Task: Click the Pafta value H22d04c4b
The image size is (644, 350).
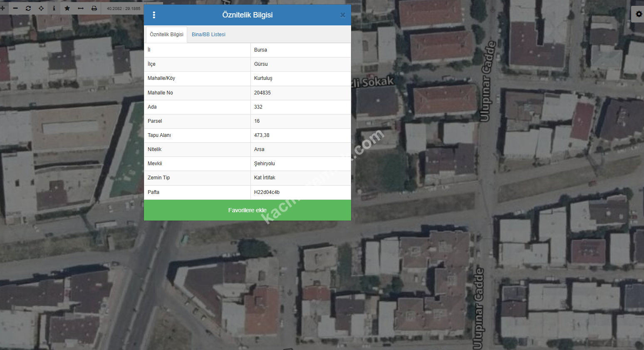Action: tap(267, 192)
